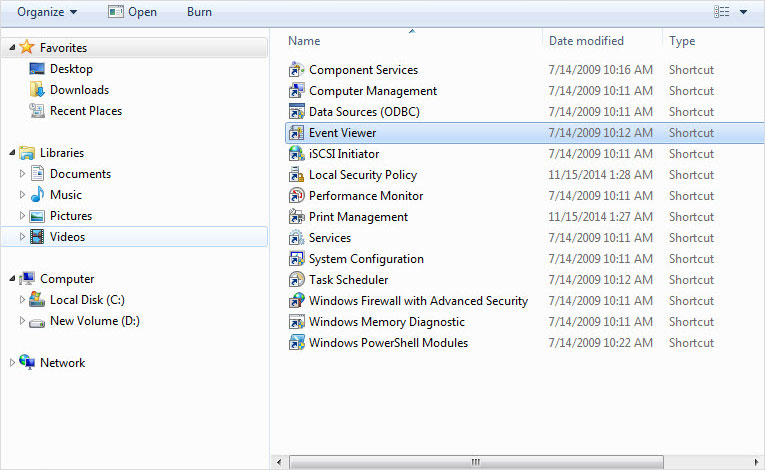This screenshot has width=765, height=470.
Task: Click the System Configuration icon
Action: coord(296,259)
